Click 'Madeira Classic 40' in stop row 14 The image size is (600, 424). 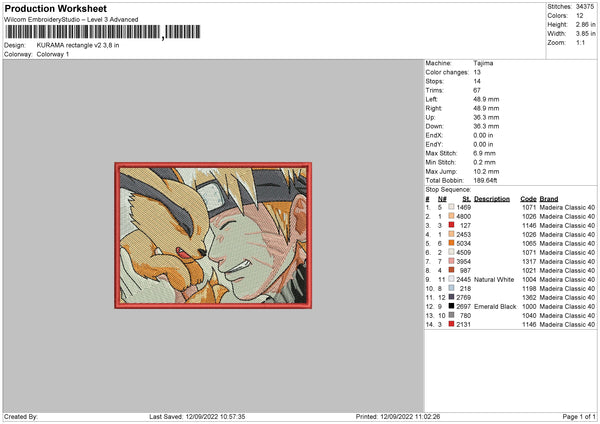click(x=567, y=325)
